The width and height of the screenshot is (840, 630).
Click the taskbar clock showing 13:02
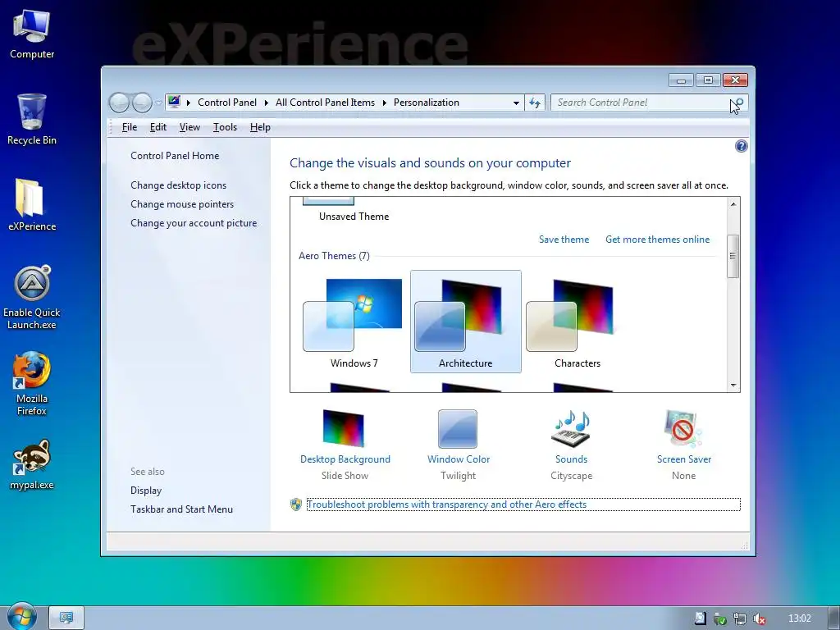[799, 619]
